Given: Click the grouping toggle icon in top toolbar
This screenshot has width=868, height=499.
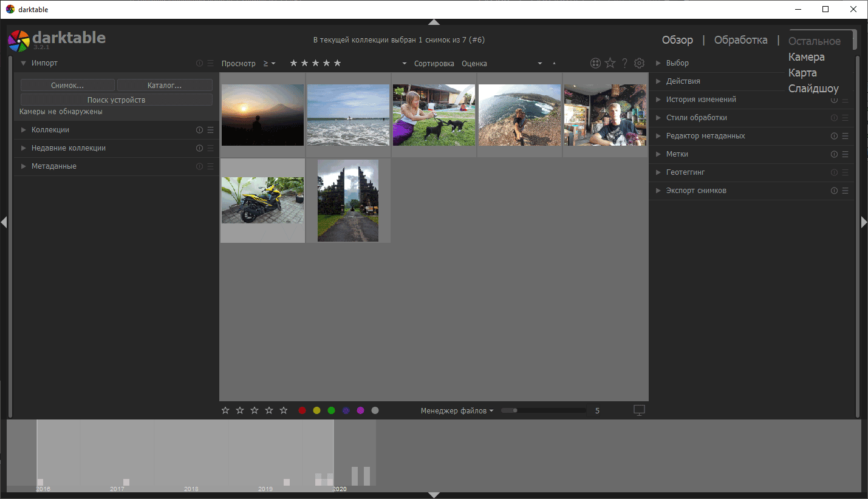Looking at the screenshot, I should click(595, 63).
